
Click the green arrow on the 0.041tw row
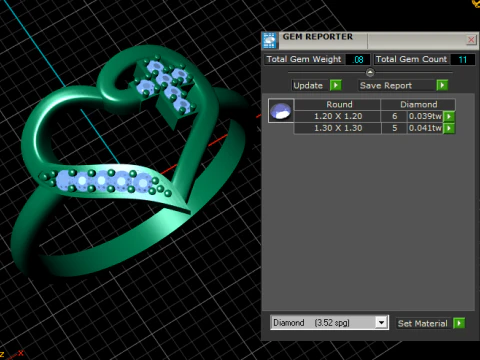click(x=449, y=128)
